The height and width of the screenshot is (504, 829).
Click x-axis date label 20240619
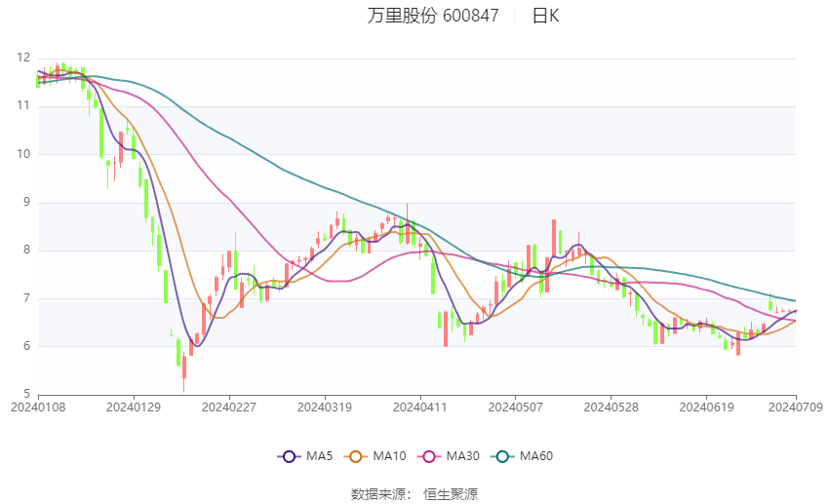706,407
